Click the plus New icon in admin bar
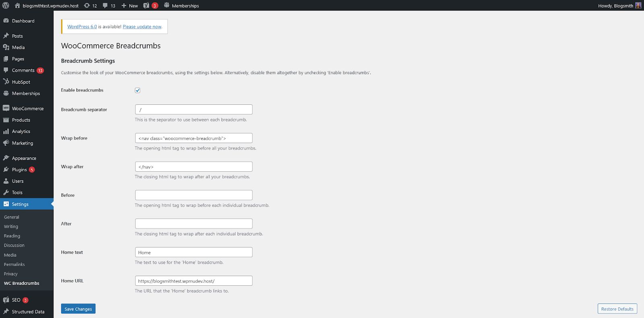 click(x=124, y=6)
